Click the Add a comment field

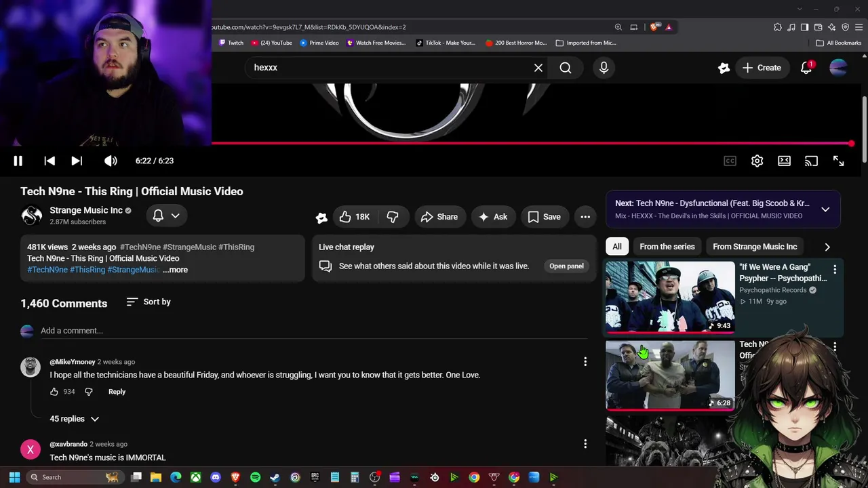click(314, 331)
